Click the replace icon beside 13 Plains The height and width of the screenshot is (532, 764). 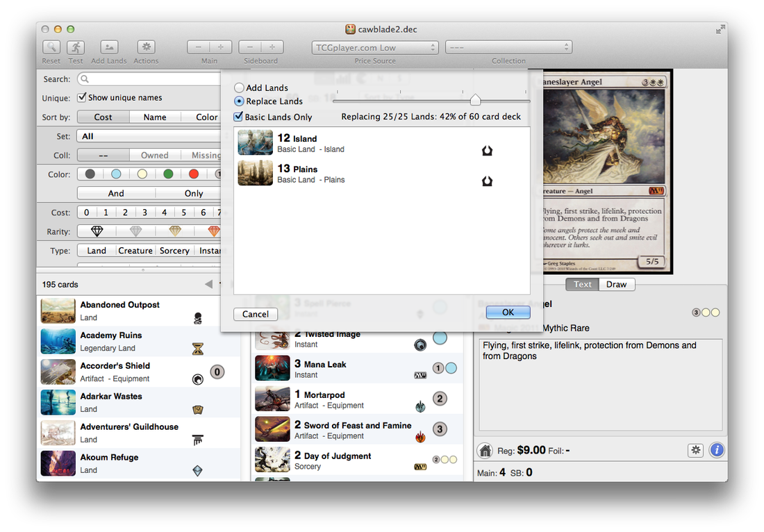pos(488,180)
